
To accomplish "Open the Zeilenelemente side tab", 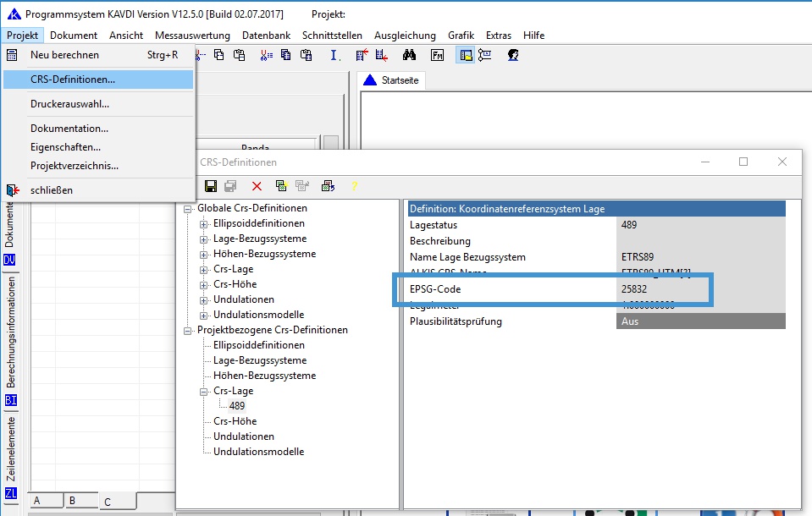I will point(11,448).
